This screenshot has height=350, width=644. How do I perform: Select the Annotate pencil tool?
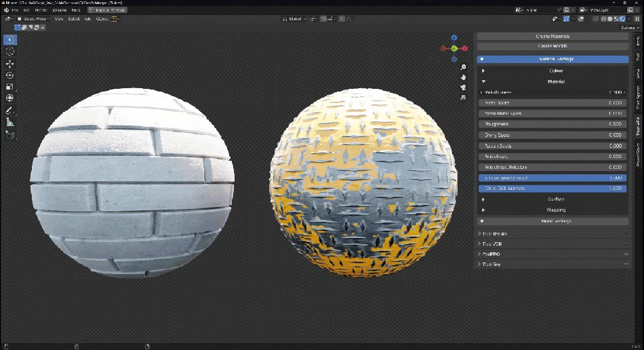[10, 110]
